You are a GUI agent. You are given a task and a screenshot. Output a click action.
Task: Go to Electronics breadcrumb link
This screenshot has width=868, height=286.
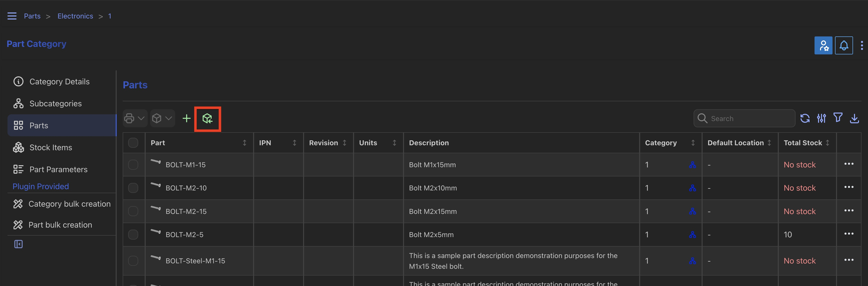pos(75,16)
